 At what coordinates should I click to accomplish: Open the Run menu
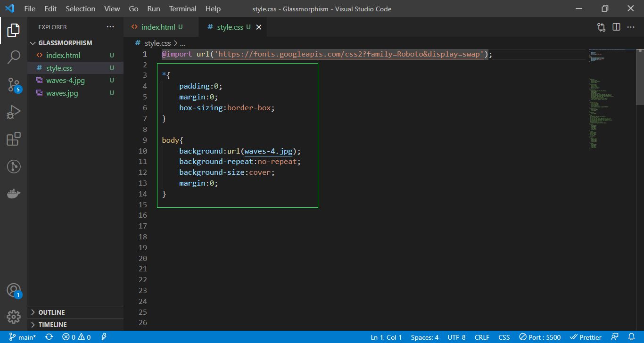point(153,9)
